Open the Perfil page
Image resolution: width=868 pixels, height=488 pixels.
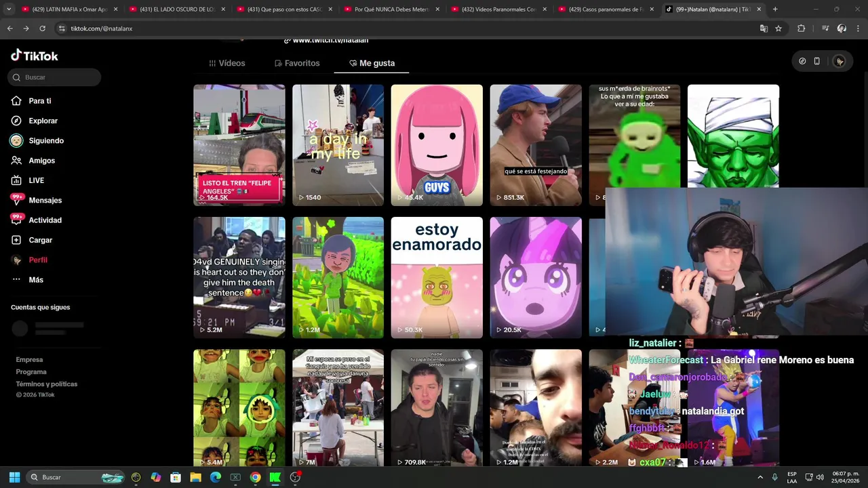click(38, 260)
